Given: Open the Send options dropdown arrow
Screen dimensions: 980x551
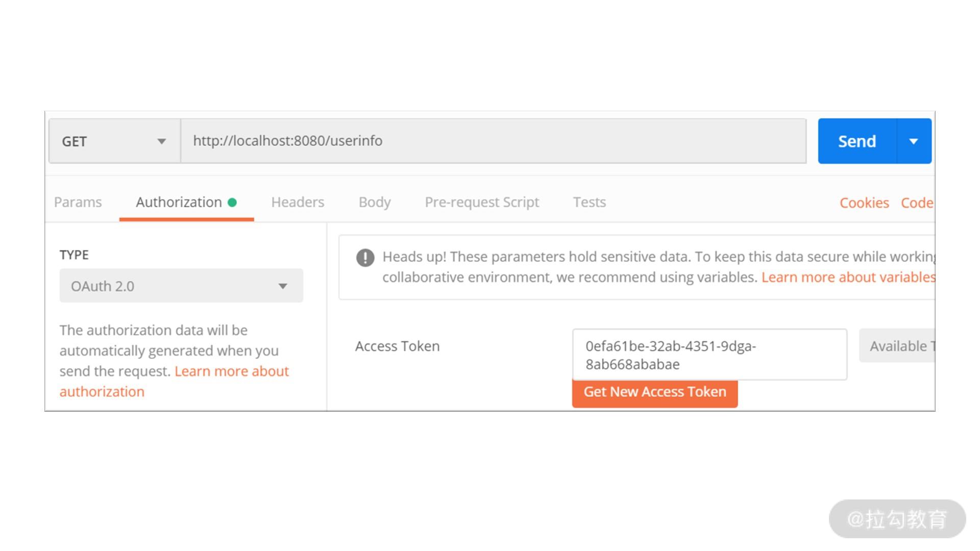Looking at the screenshot, I should coord(914,141).
